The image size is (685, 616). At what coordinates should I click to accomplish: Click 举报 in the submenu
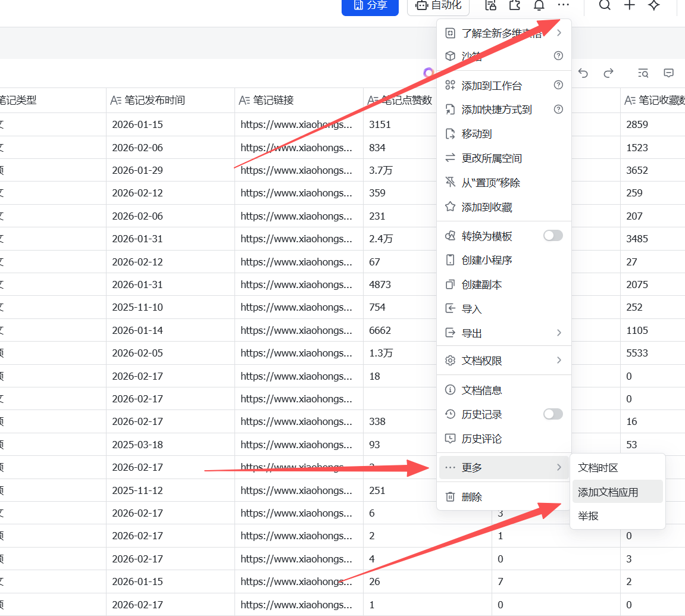[618, 516]
